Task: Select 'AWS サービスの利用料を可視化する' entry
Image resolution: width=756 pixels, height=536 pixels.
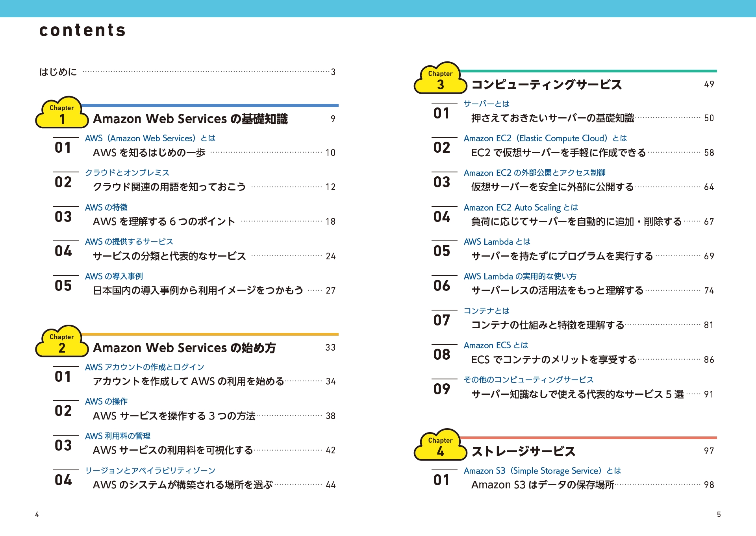Action: point(173,450)
